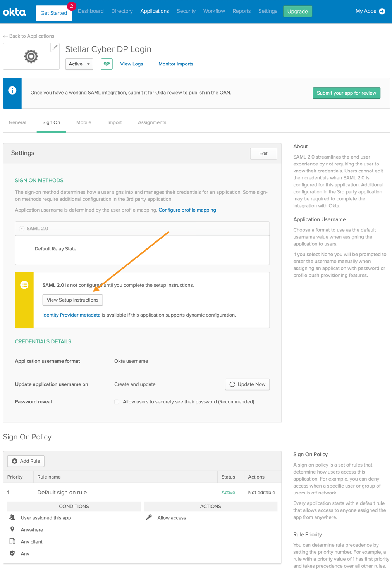The width and height of the screenshot is (392, 572).
Task: Click the Add Rule button
Action: 26,461
